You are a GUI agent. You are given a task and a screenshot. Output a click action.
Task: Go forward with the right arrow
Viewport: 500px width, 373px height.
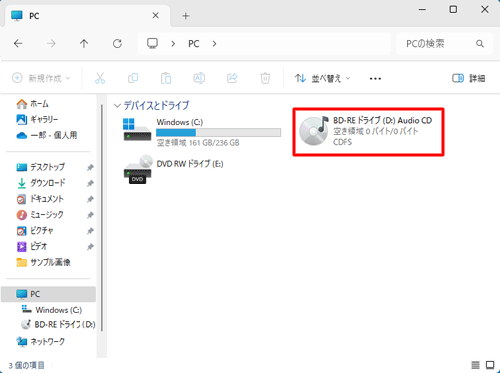tap(51, 43)
